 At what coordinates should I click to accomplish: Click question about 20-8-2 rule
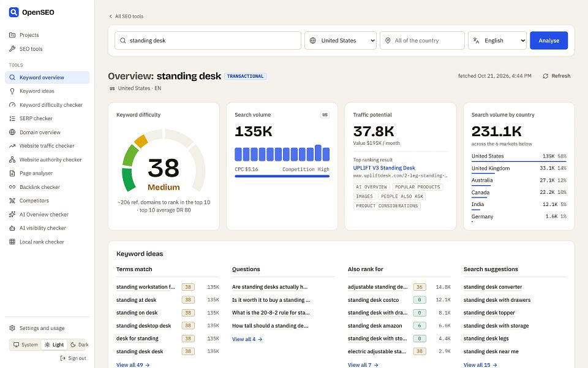coord(271,313)
